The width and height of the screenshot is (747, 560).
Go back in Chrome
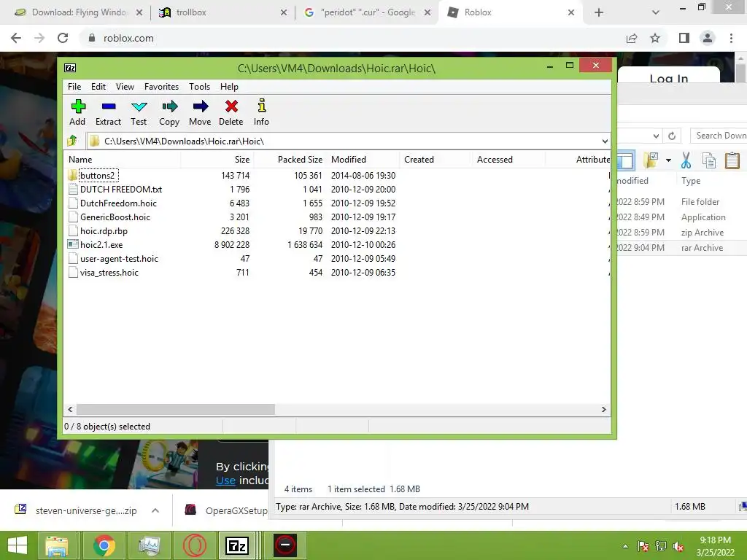click(16, 38)
